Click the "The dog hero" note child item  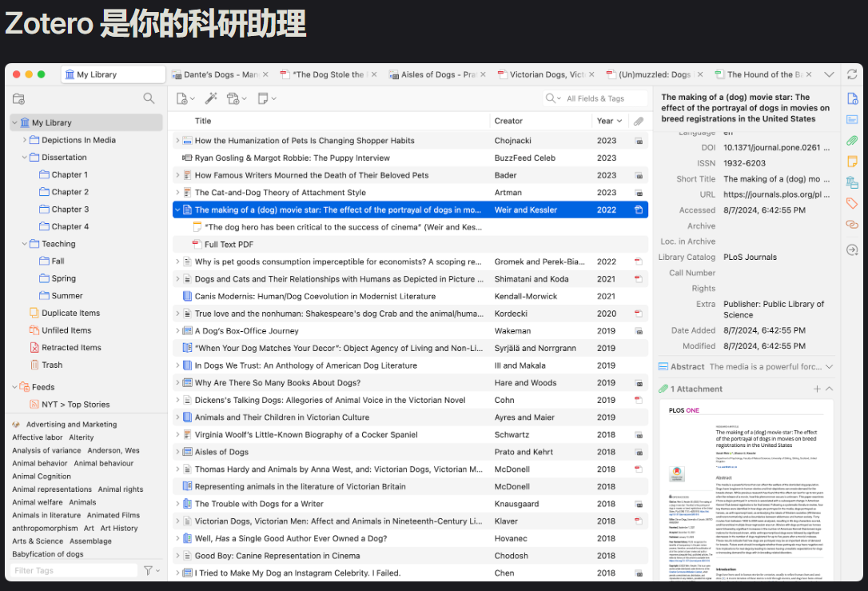click(x=410, y=227)
